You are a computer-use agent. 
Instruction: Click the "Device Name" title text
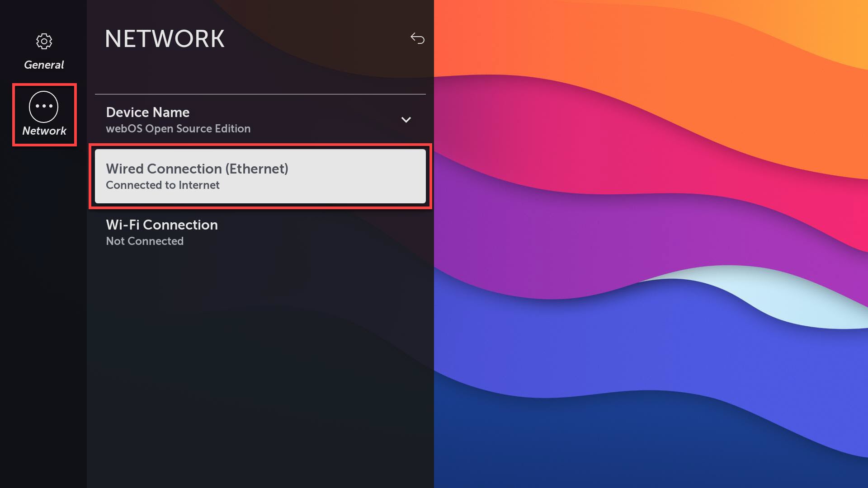click(148, 113)
